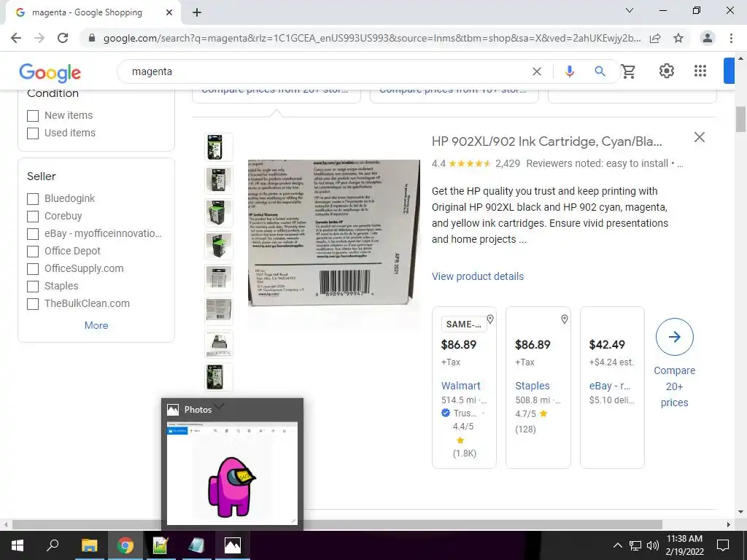Screen dimensions: 747x560
Task: Click the taskbar volume speaker icon
Action: tap(653, 545)
